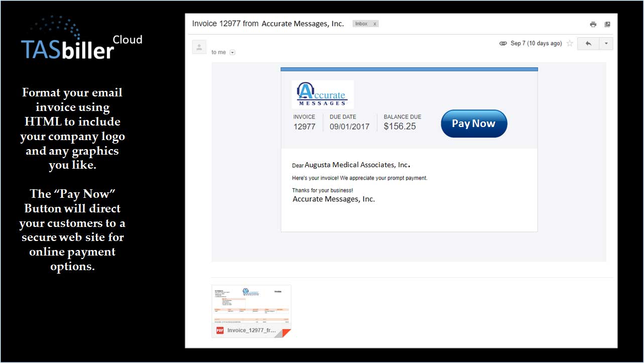Screen dimensions: 644x363
Task: Click the Accurate Messages logo
Action: pyautogui.click(x=323, y=94)
